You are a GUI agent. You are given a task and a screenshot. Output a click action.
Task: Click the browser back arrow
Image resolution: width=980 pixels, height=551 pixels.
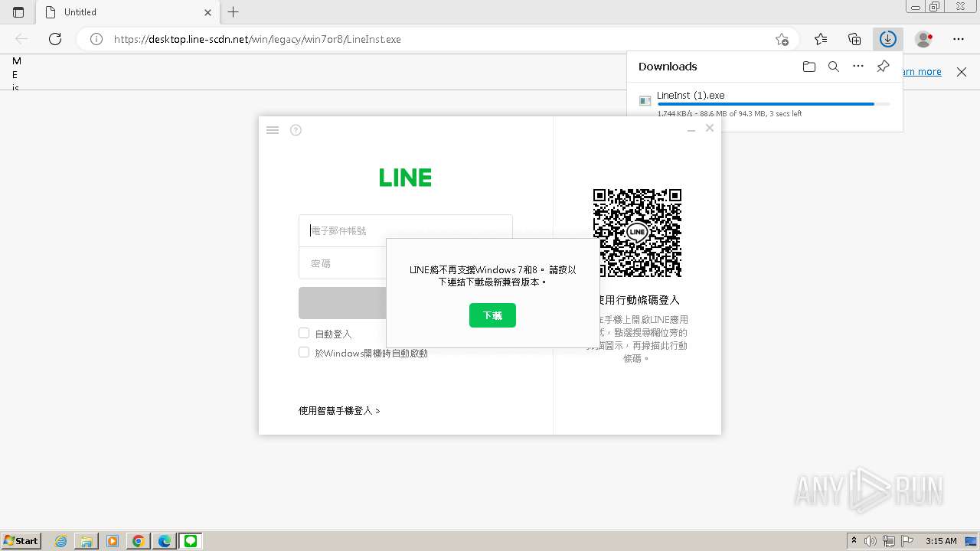coord(21,39)
